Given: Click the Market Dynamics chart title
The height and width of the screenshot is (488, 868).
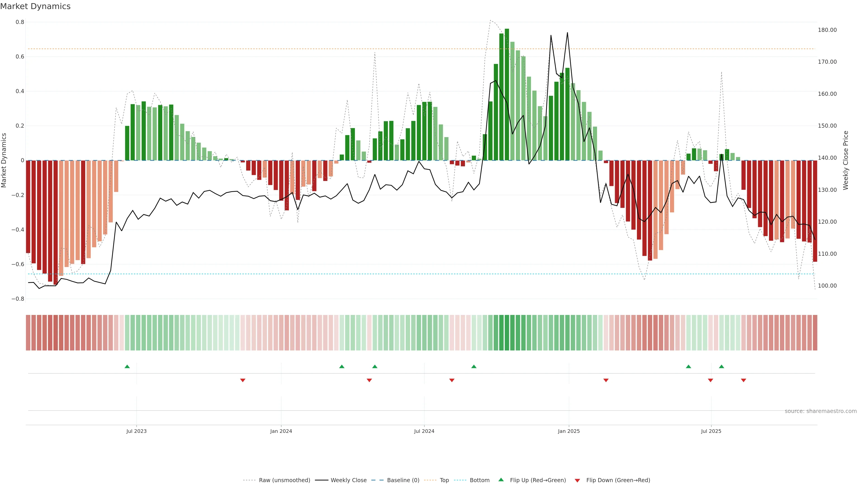Looking at the screenshot, I should click(x=35, y=6).
